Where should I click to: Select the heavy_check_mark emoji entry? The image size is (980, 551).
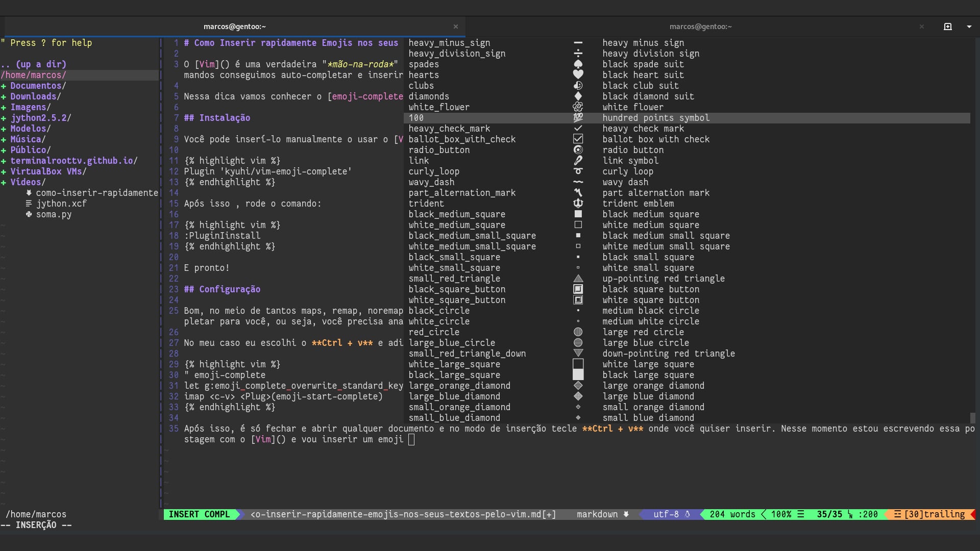tap(449, 129)
